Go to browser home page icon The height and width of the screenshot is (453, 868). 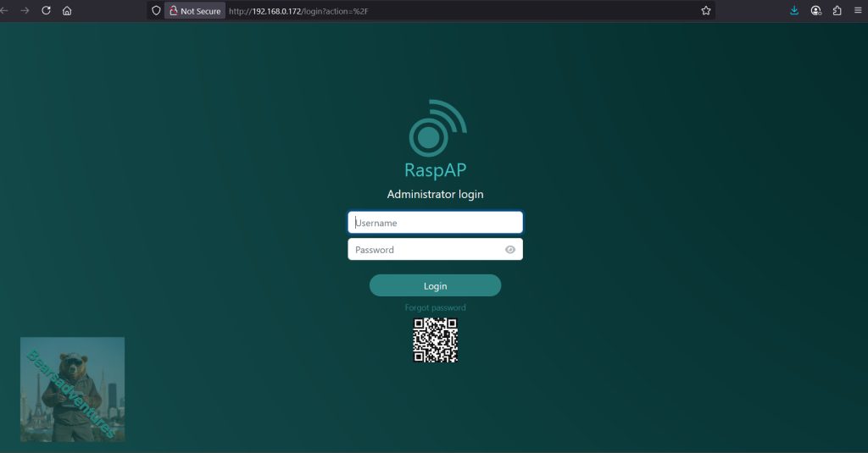click(x=67, y=10)
